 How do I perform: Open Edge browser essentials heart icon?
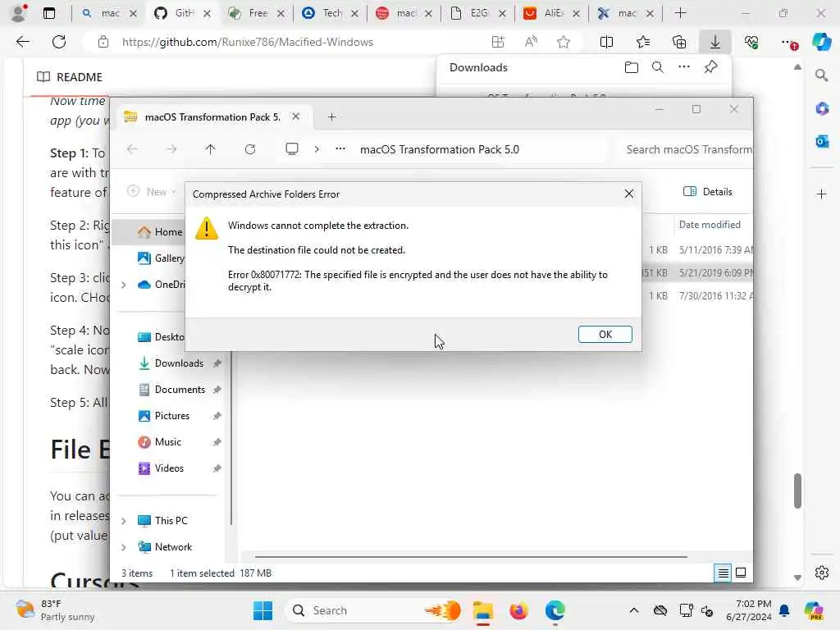[x=751, y=42]
